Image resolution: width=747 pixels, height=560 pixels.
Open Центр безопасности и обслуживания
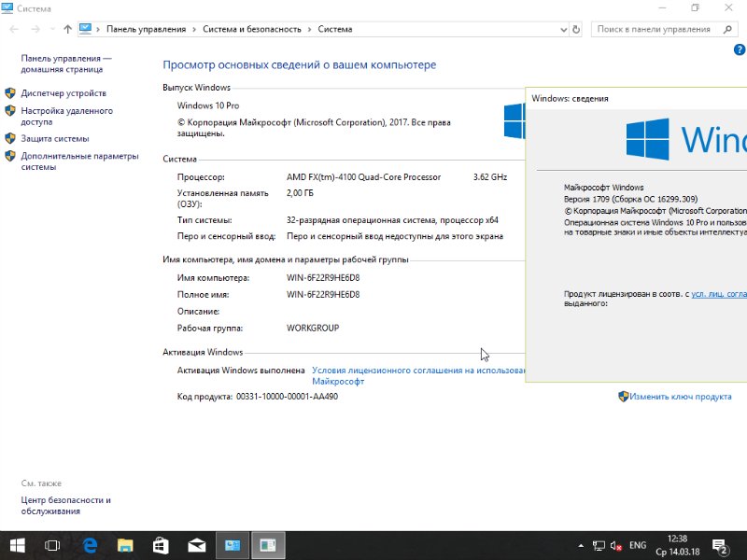coord(65,505)
